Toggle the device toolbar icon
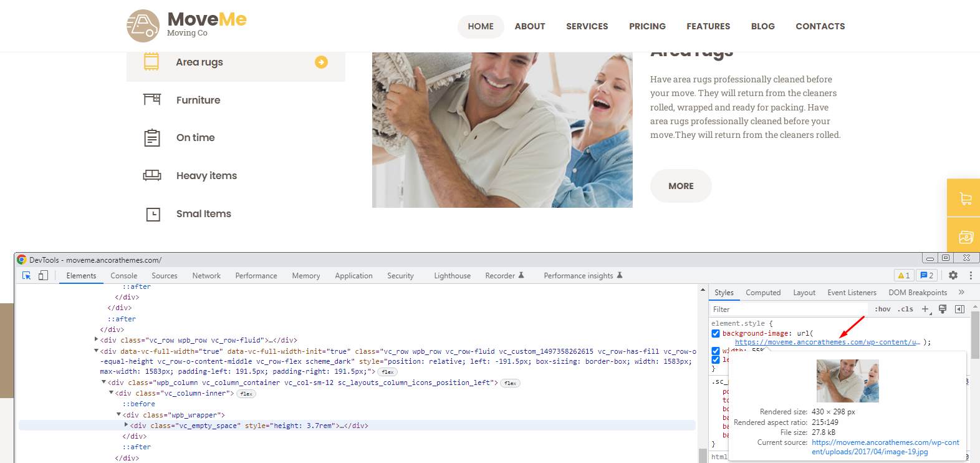The width and height of the screenshot is (980, 463). 43,275
